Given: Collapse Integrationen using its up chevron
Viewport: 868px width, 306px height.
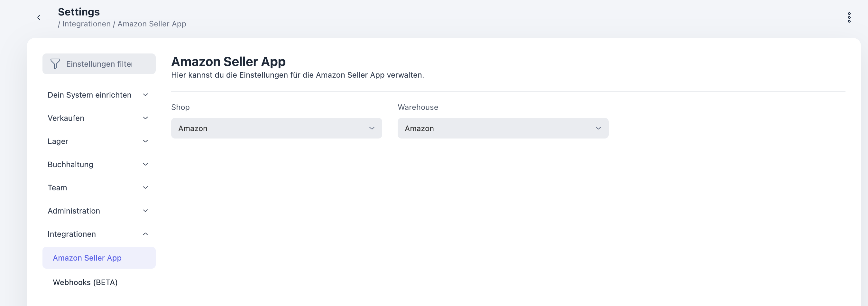Looking at the screenshot, I should 145,234.
